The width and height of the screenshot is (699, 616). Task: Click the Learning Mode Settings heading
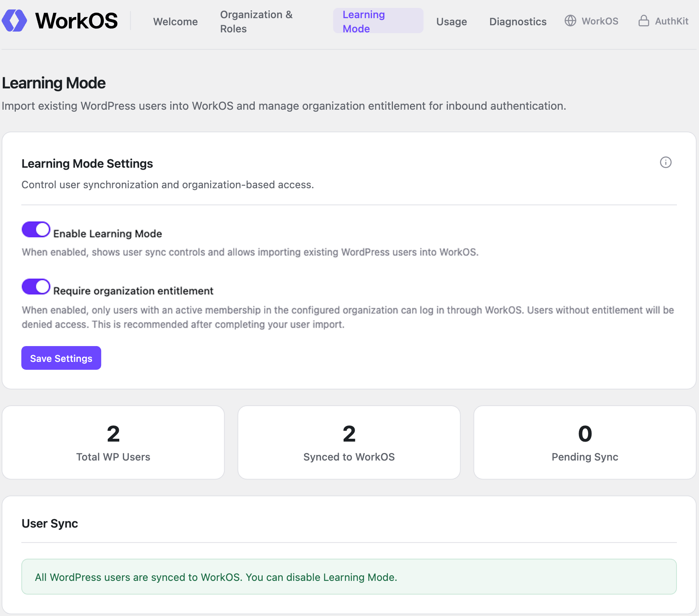coord(87,163)
